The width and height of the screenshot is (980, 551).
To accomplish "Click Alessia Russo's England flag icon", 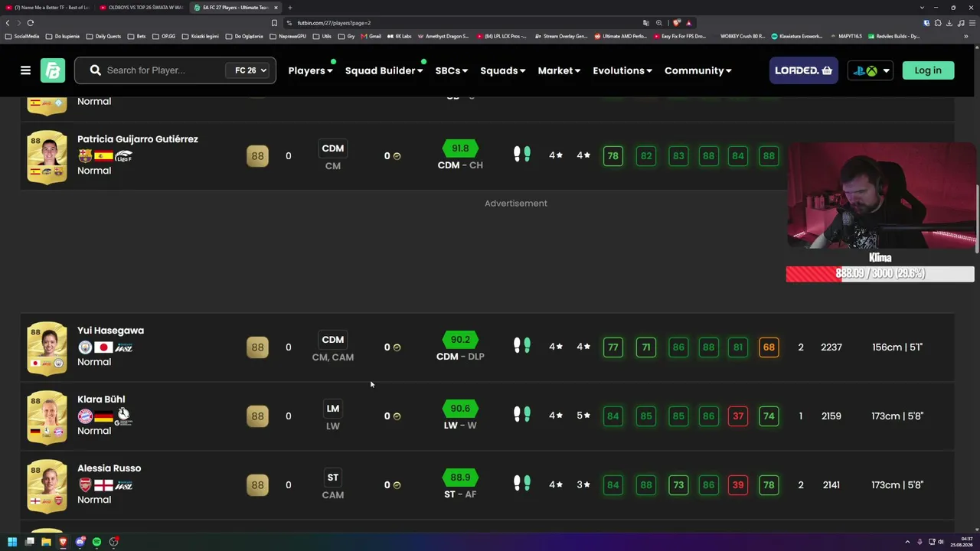I will 103,485.
